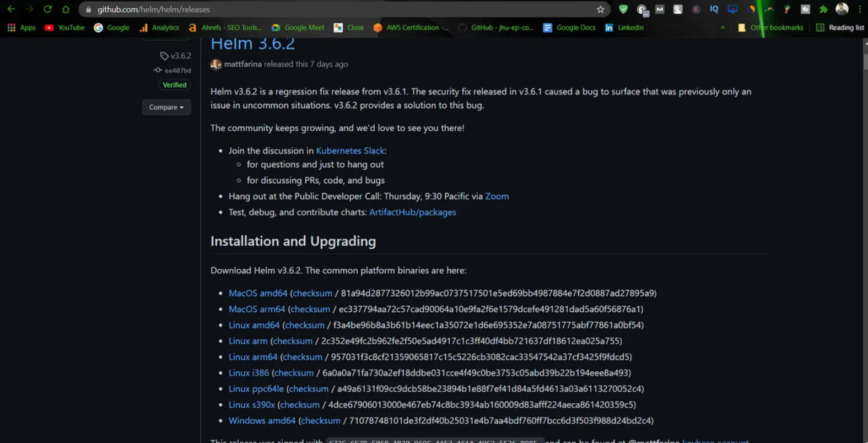The width and height of the screenshot is (868, 443).
Task: Open the MacOS arm64 checksum link
Action: [310, 309]
